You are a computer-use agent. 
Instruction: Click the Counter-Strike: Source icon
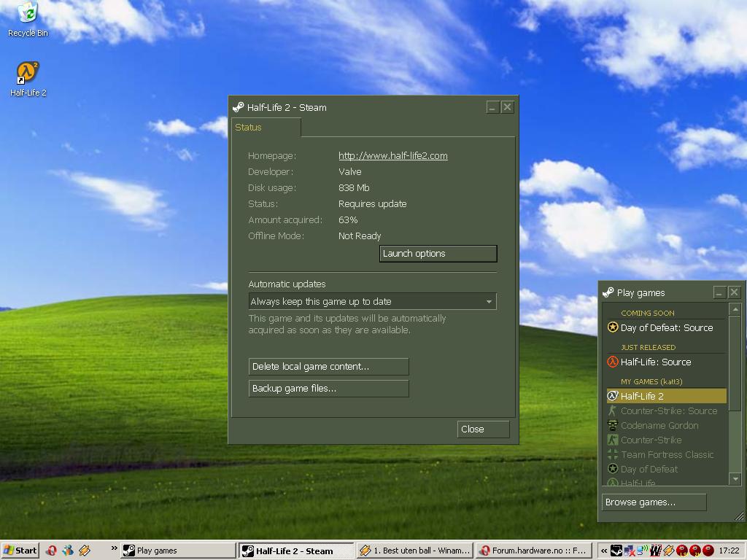(x=613, y=411)
